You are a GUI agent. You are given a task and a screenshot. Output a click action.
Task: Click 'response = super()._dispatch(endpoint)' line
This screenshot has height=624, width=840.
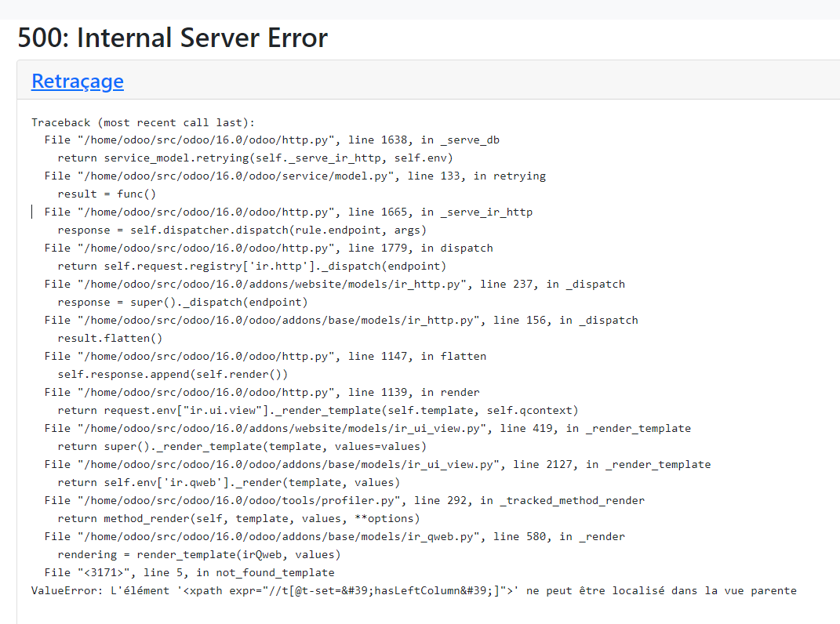[x=183, y=302]
